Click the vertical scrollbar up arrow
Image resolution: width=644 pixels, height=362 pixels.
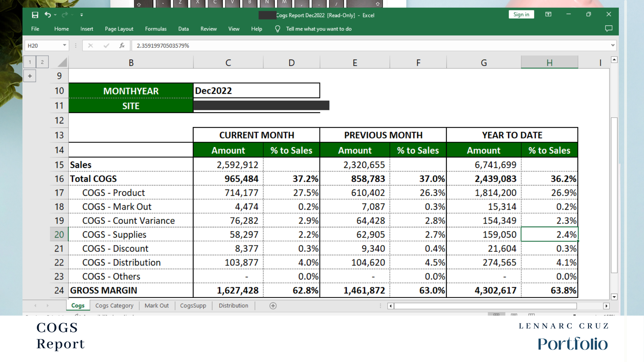click(x=614, y=60)
